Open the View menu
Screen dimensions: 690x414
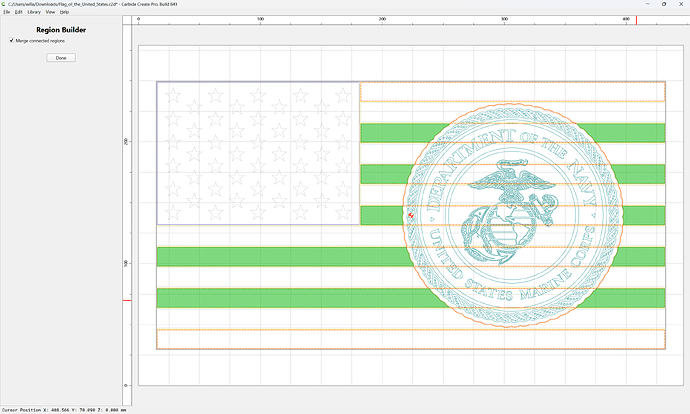point(50,12)
